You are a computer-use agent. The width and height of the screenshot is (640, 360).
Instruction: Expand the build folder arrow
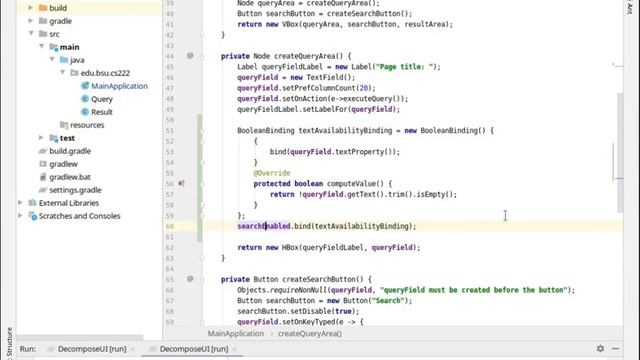point(31,7)
